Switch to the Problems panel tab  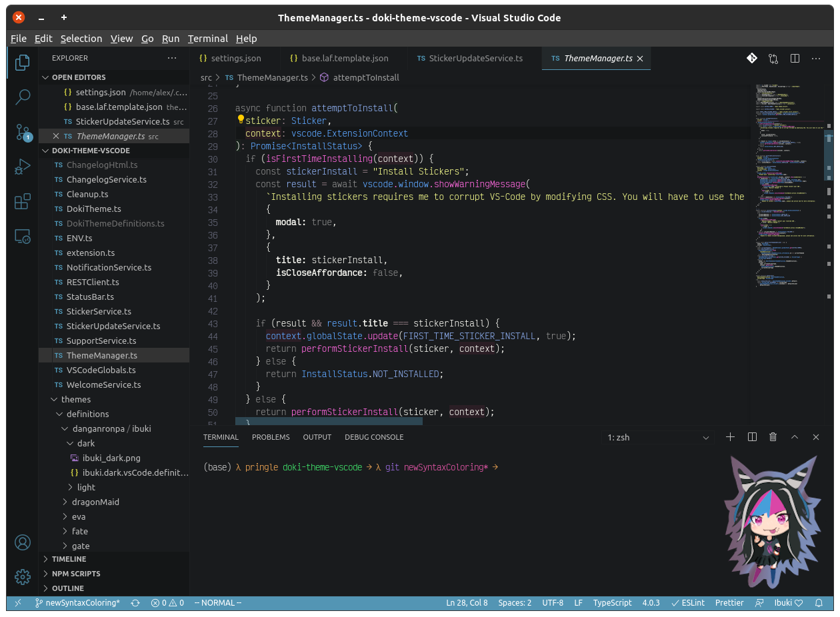click(x=271, y=437)
